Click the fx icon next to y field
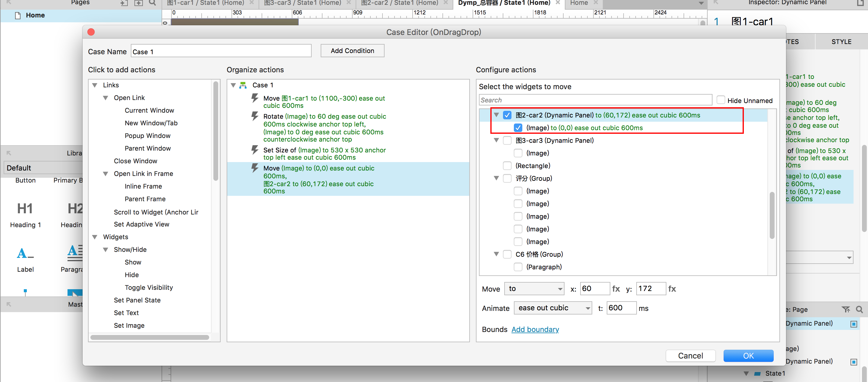This screenshot has width=868, height=382. click(x=672, y=289)
